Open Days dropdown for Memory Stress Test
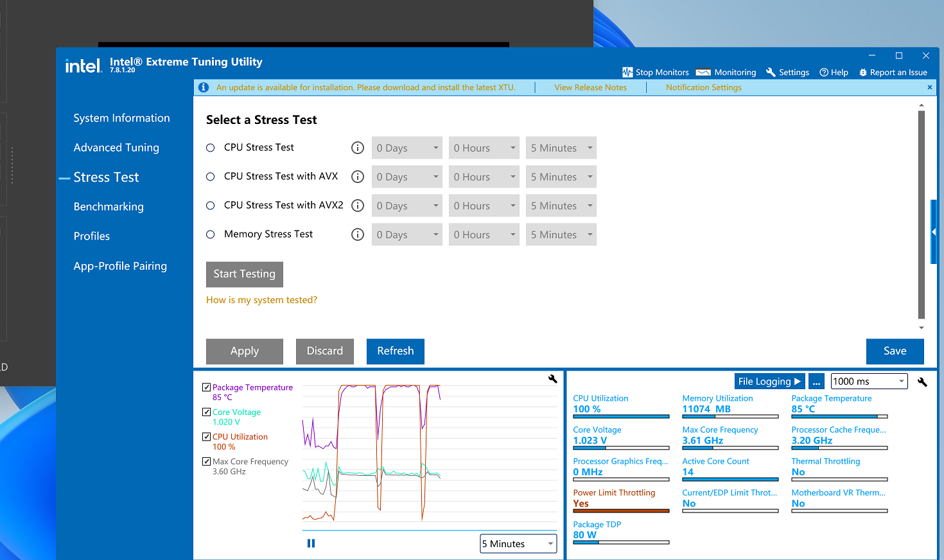The image size is (944, 560). (407, 234)
